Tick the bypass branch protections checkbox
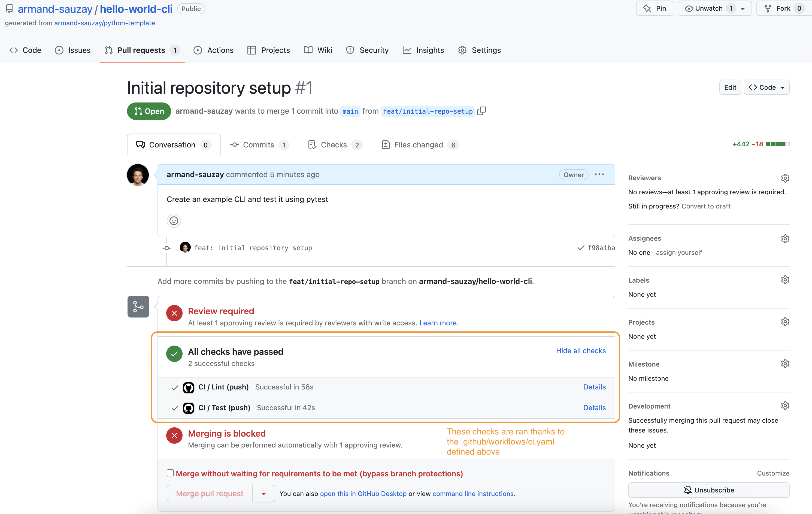 [x=170, y=473]
